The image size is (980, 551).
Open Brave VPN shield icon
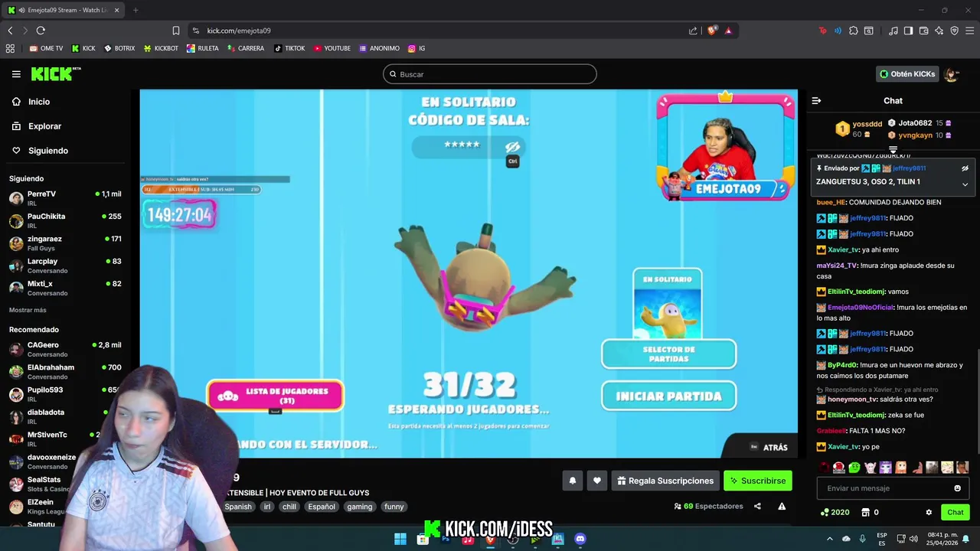954,31
